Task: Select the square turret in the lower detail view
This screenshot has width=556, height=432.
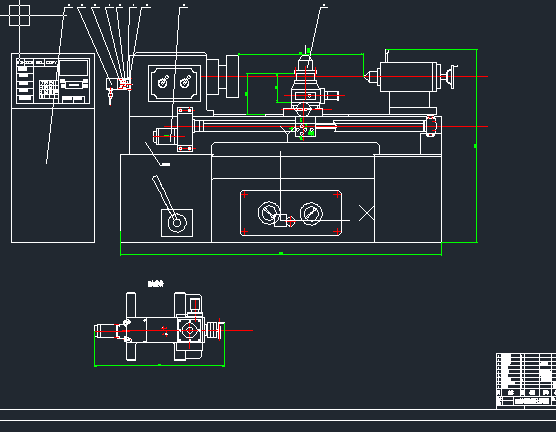Action: (x=190, y=330)
